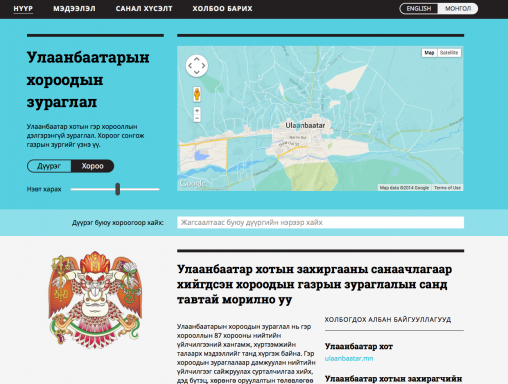Zoom out the map with minus button
Viewport: 508px width, 384px height.
point(197,118)
